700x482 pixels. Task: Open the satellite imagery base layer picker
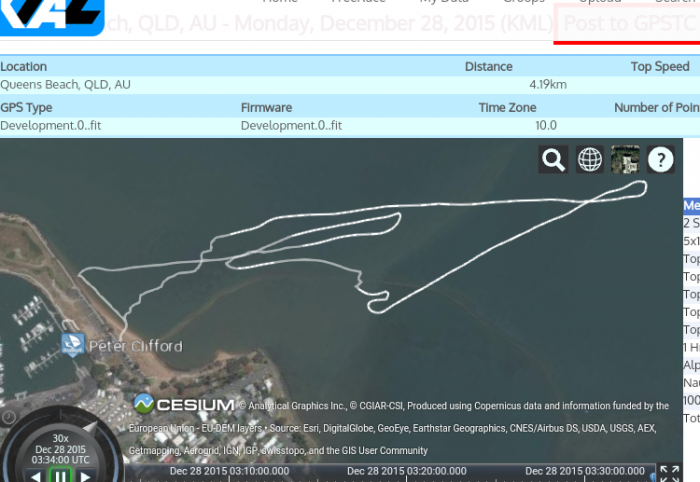[x=626, y=159]
